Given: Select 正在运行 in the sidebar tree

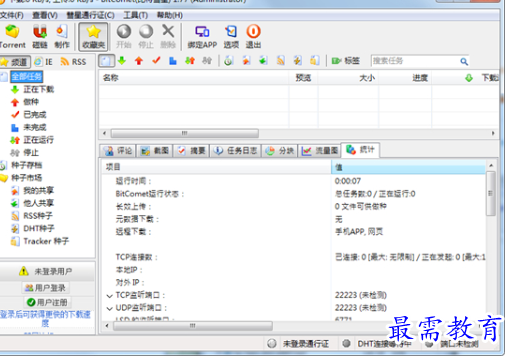Looking at the screenshot, I should pos(38,140).
